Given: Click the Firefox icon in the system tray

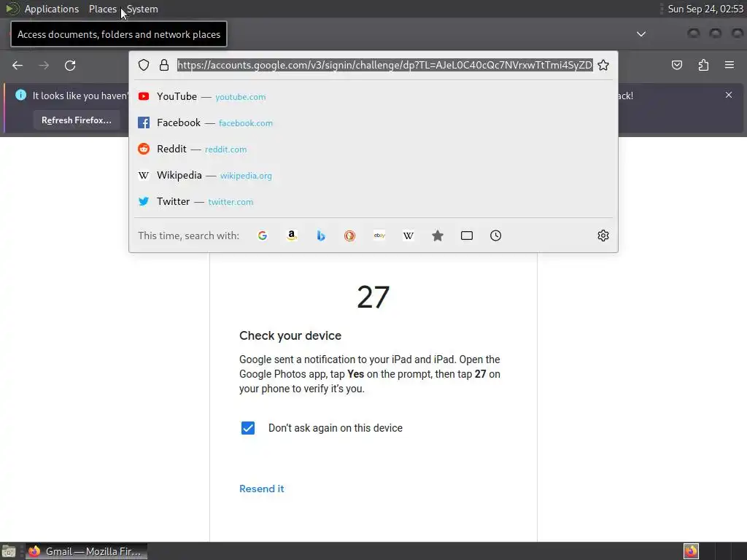Looking at the screenshot, I should click(x=691, y=551).
